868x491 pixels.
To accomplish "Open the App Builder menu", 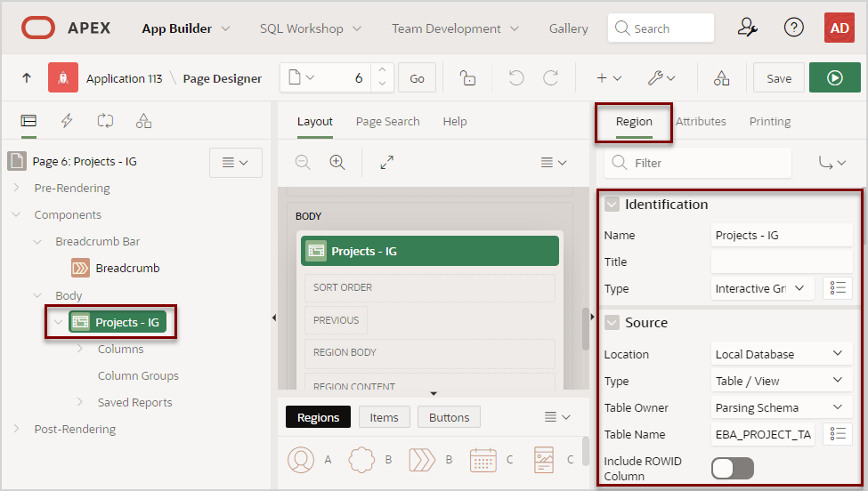I will [x=186, y=28].
